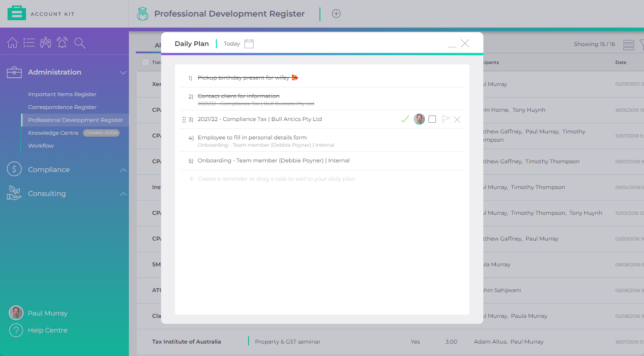644x356 pixels.
Task: Open Workflow menu item
Action: pyautogui.click(x=41, y=146)
